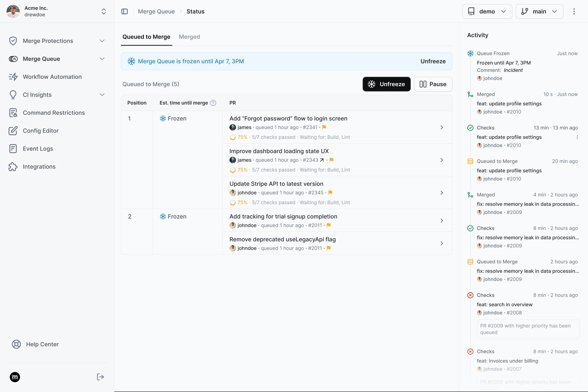Click the help icon beside Est. time until merge
Viewport: 588px width, 392px height.
coord(213,103)
